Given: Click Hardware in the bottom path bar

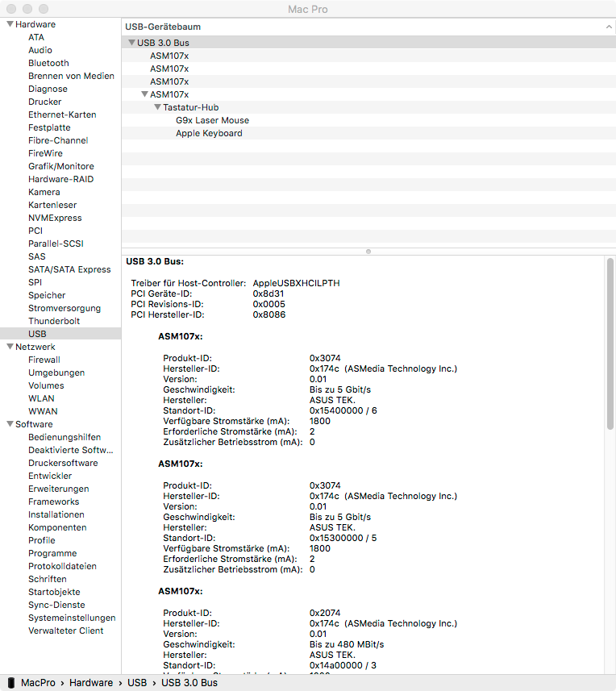Looking at the screenshot, I should tap(91, 683).
